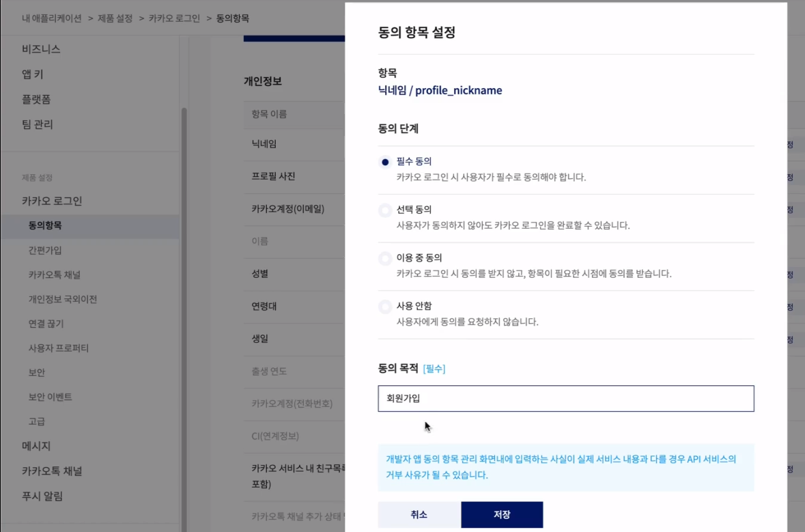Click CI(연계정보) row in table
The width and height of the screenshot is (805, 532).
(x=294, y=436)
